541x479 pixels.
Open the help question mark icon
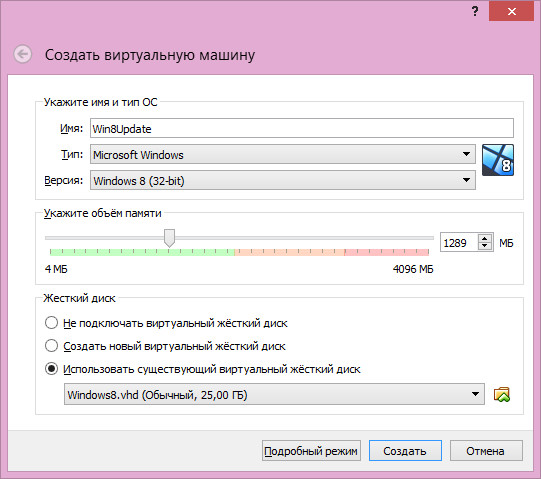coord(475,11)
